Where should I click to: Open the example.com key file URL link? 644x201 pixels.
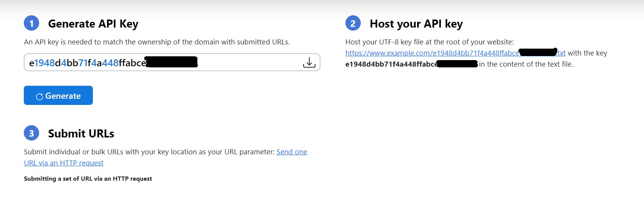[x=432, y=53]
